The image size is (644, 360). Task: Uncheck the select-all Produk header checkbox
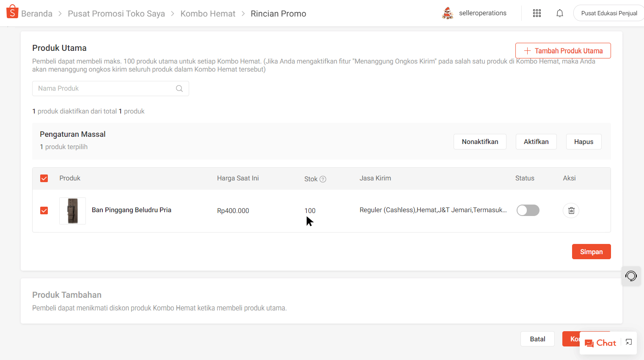(44, 178)
